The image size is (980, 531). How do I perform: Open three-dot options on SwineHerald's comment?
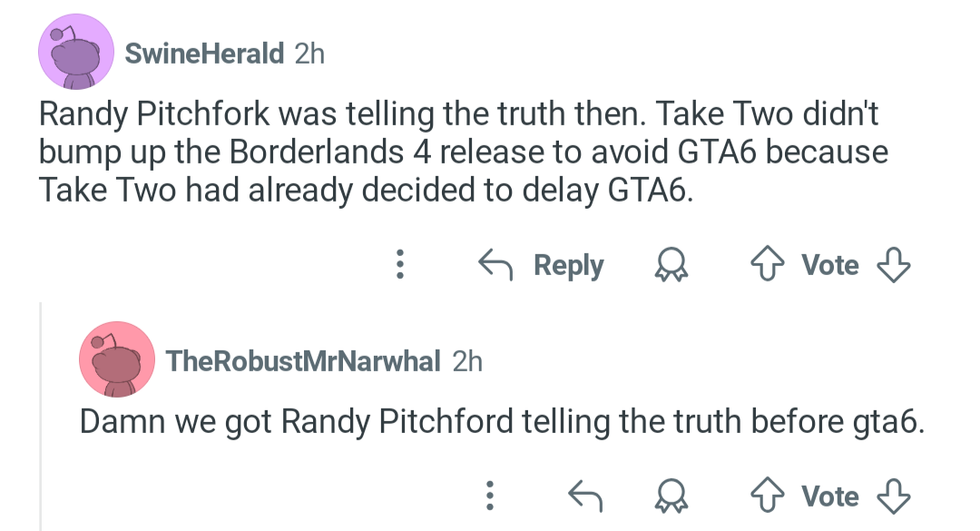pyautogui.click(x=401, y=264)
